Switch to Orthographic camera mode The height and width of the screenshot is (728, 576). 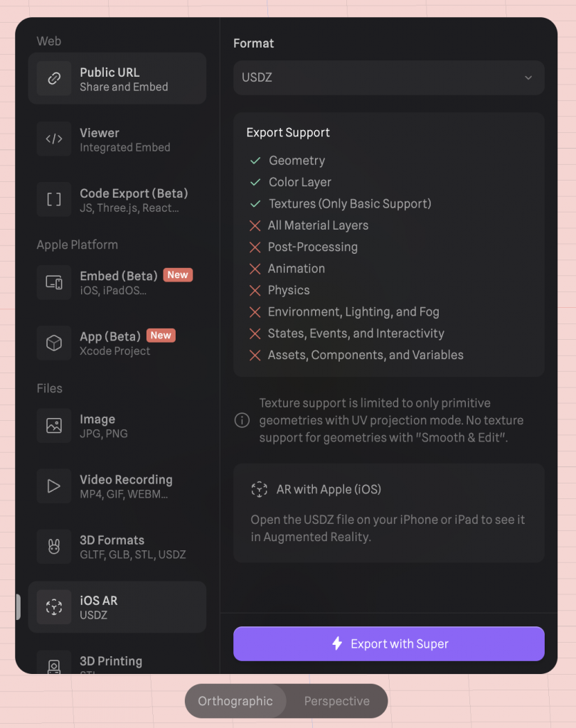point(235,701)
